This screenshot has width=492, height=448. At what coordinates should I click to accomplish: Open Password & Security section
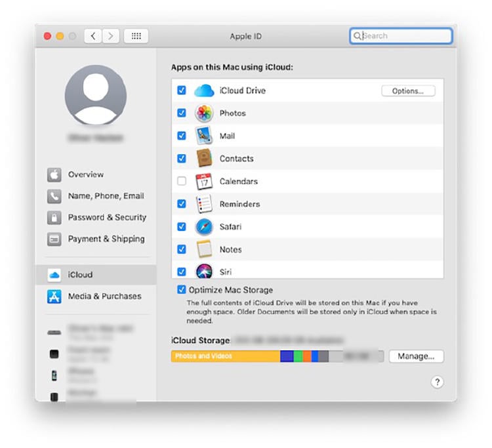coord(107,217)
